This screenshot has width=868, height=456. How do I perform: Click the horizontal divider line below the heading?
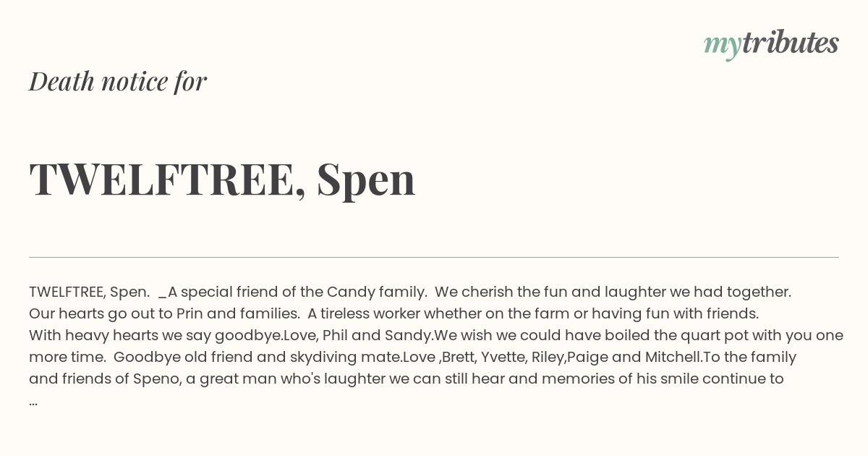(x=434, y=257)
